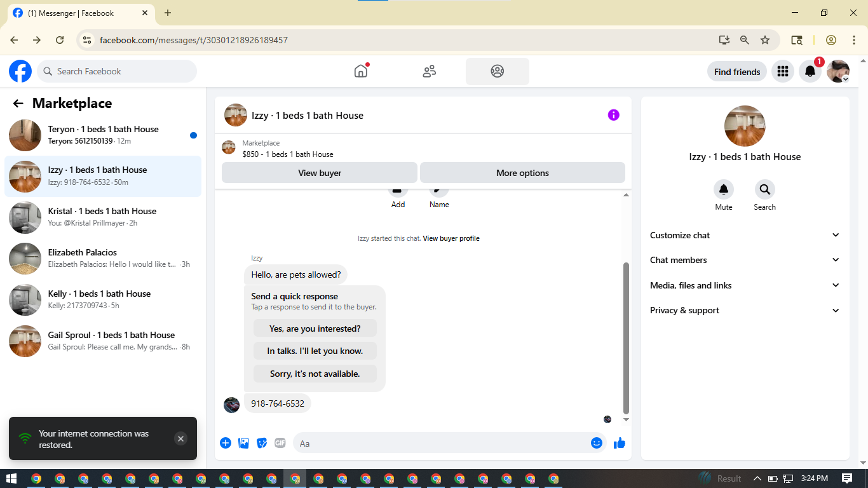
Task: Click the chat scroll down arrow
Action: pos(626,419)
